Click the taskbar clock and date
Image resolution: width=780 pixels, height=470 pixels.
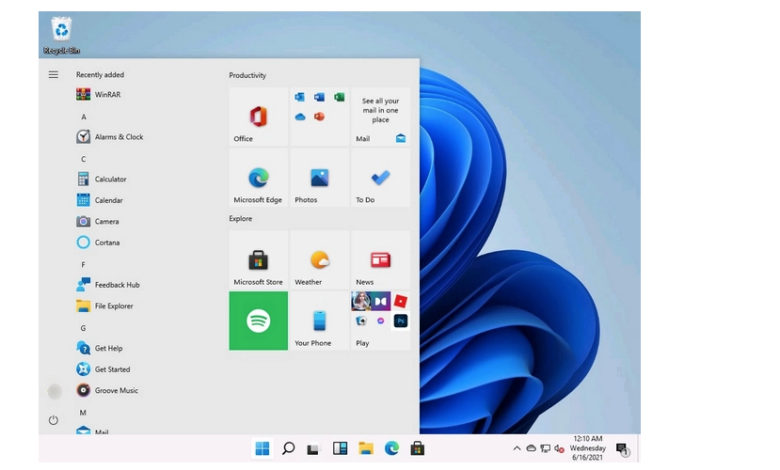pyautogui.click(x=587, y=448)
